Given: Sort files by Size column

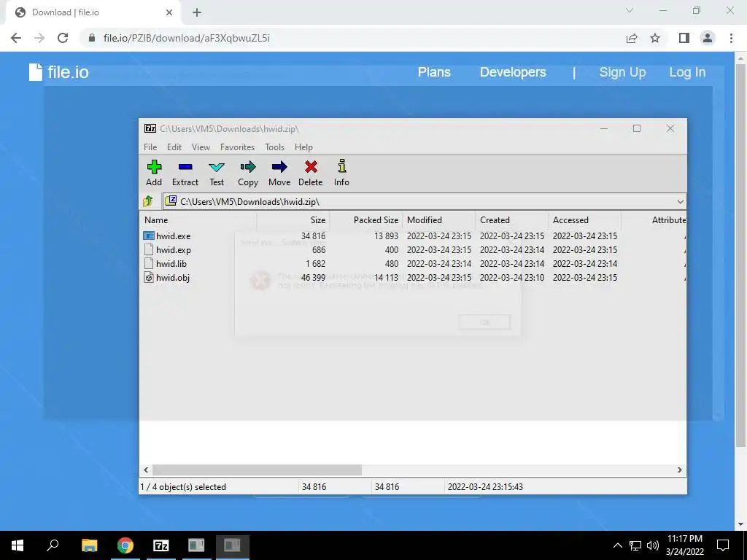Looking at the screenshot, I should 293,220.
